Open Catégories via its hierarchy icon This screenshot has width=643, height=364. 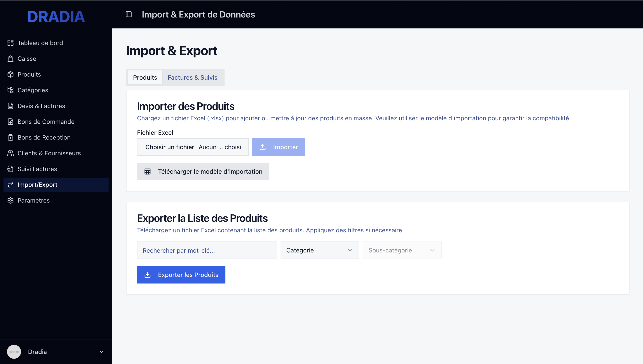[x=10, y=90]
